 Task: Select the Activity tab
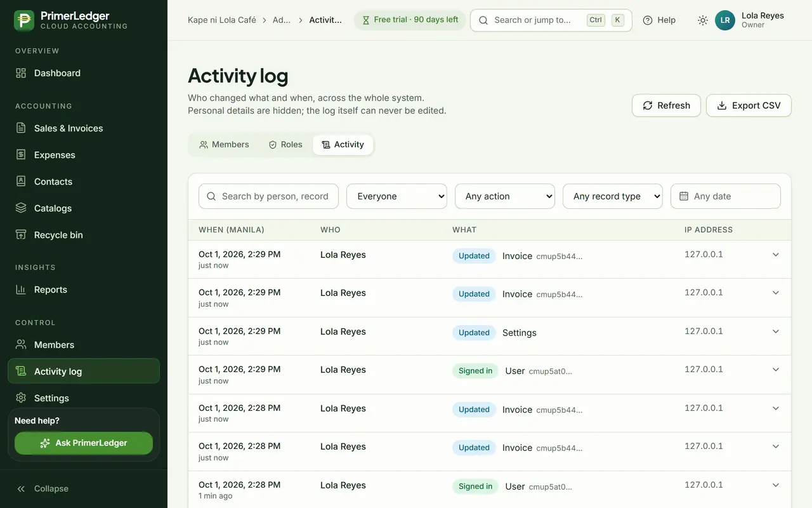pyautogui.click(x=343, y=145)
